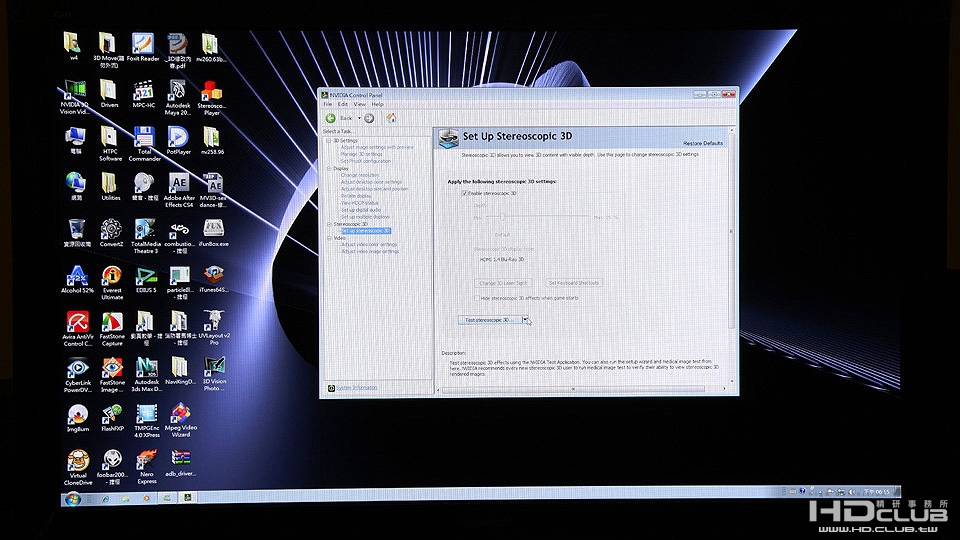Click the ImgBurn desktop icon
This screenshot has width=960, height=540.
coord(78,418)
